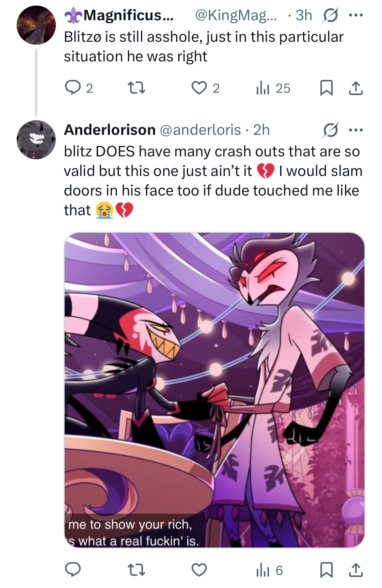Bookmark Magnificus's tweet
Screen dimensions: 382x588
point(326,88)
